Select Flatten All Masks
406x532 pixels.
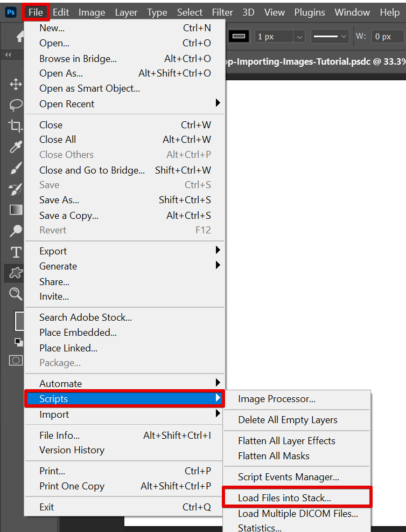[x=297, y=456]
